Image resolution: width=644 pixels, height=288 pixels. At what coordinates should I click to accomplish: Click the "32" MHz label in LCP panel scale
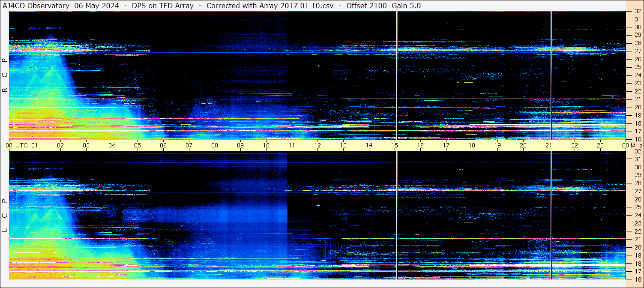pyautogui.click(x=637, y=151)
